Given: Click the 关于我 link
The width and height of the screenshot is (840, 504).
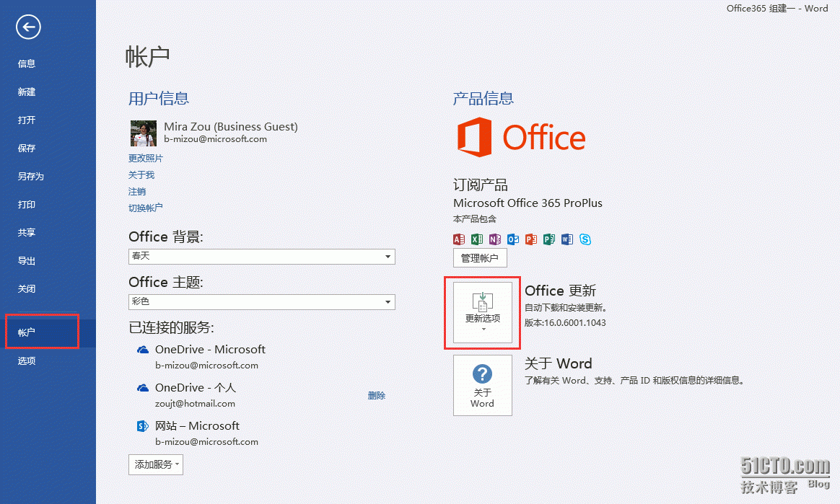Looking at the screenshot, I should (x=141, y=175).
